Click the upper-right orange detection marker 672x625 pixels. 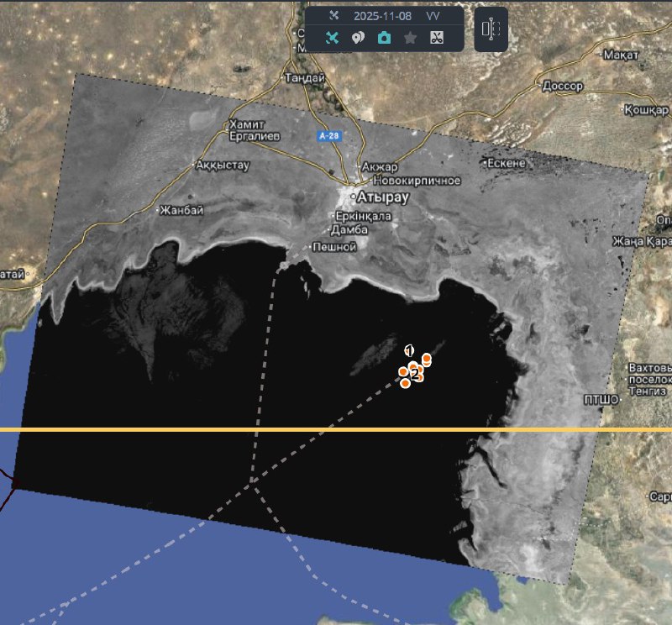pos(427,359)
